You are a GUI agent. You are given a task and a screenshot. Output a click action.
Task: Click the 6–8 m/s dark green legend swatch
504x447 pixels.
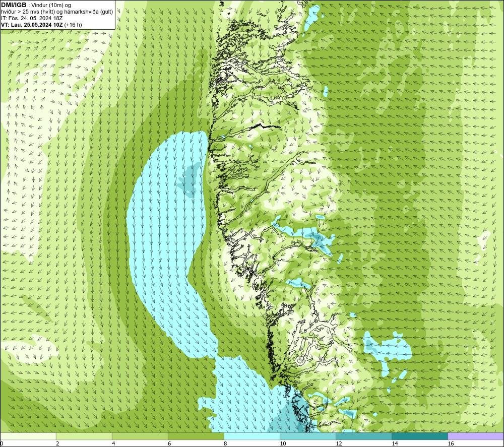pos(196,436)
